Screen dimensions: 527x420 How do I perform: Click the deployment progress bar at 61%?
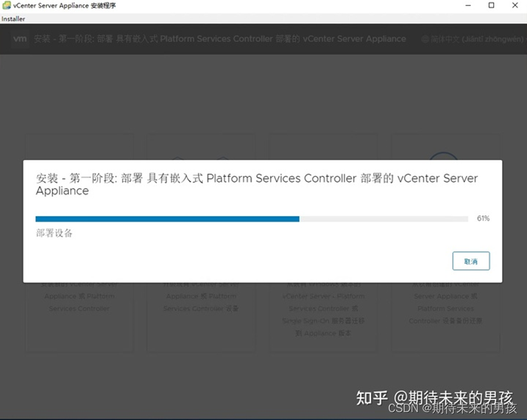click(x=252, y=219)
